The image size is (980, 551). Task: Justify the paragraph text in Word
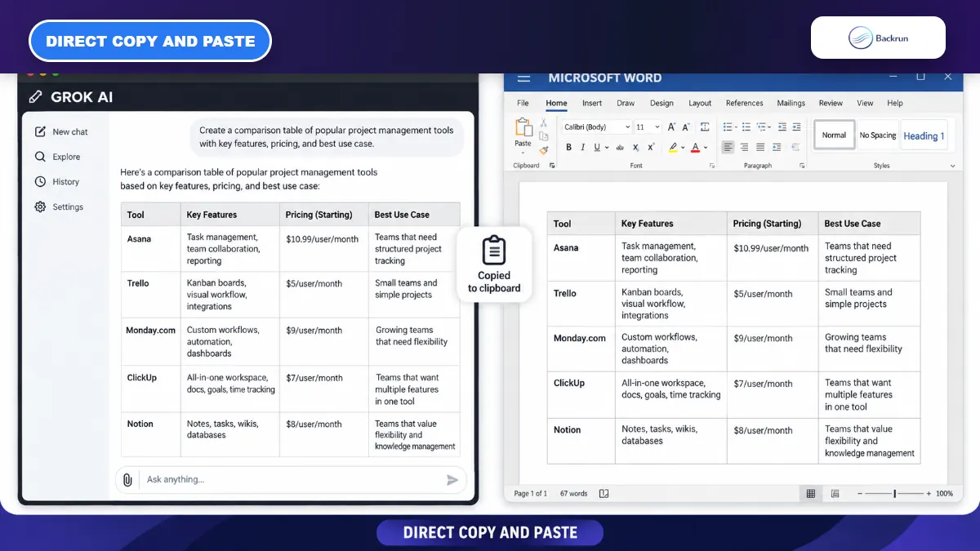tap(760, 147)
